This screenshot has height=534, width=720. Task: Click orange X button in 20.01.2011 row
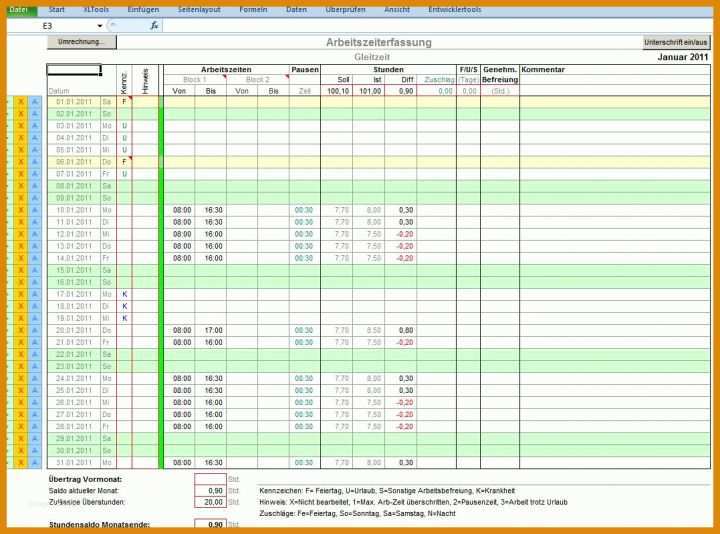tap(21, 330)
